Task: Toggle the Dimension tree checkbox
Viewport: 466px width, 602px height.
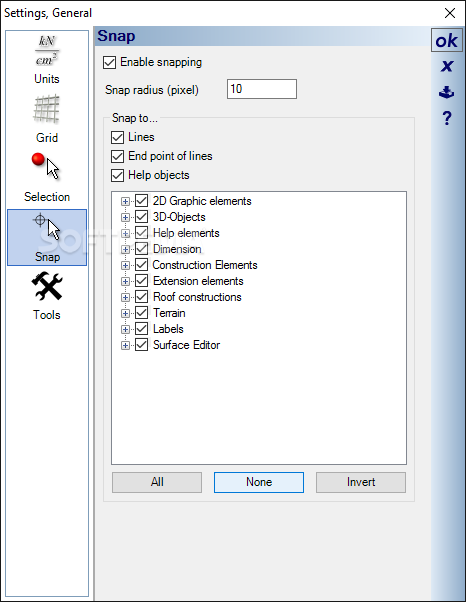Action: 142,249
